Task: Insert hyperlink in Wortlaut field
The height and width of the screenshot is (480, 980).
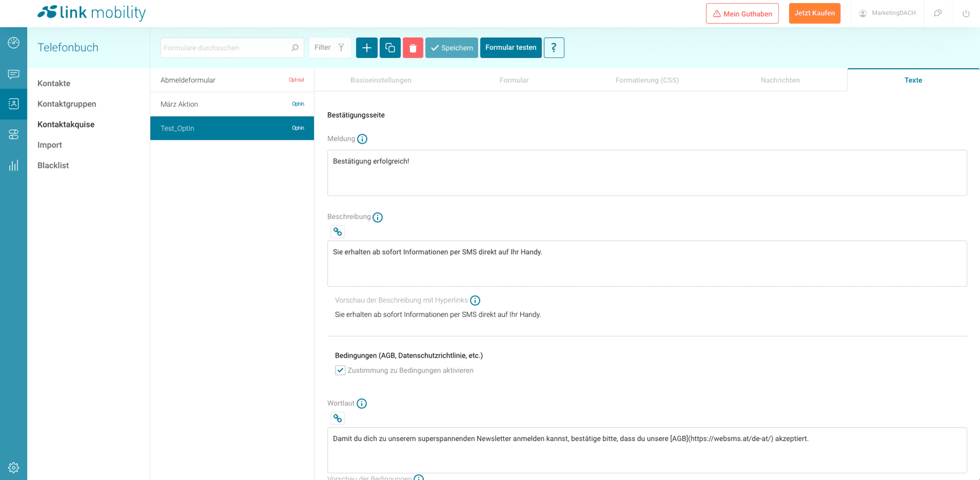Action: pyautogui.click(x=337, y=418)
